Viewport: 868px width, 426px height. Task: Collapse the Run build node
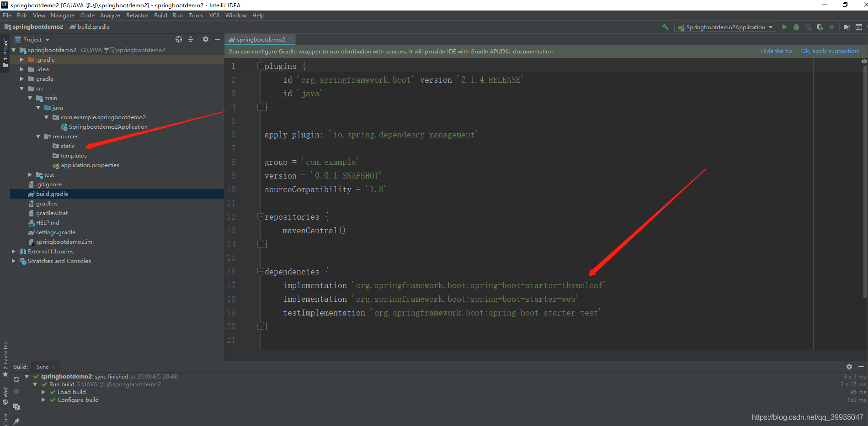coord(35,384)
